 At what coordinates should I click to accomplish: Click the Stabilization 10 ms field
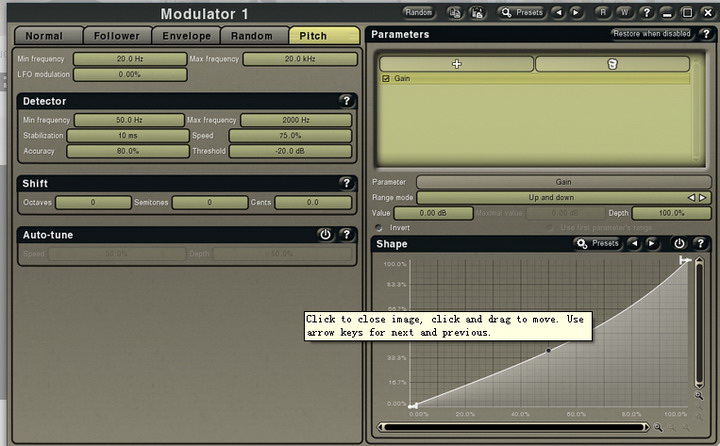coord(128,135)
